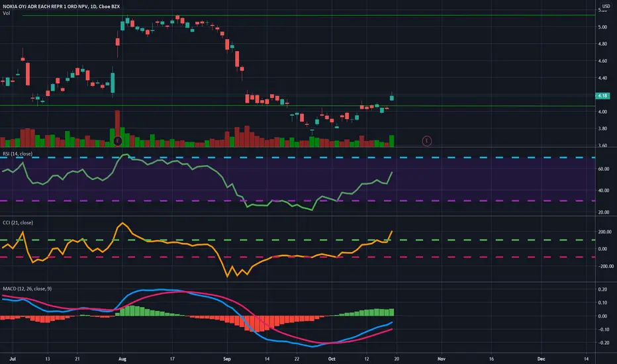Click the Aug label on time axis
The image size is (617, 364).
[122, 359]
